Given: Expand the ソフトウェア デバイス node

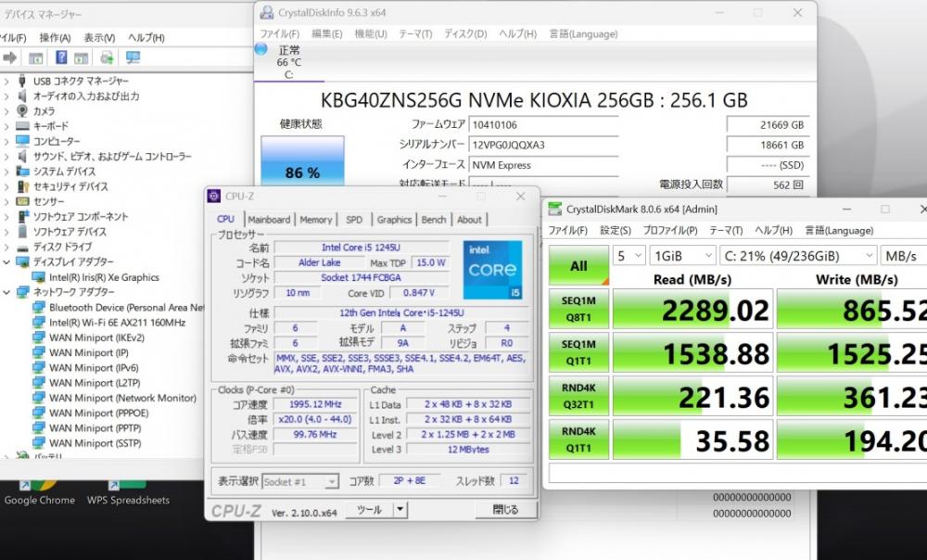Looking at the screenshot, I should (6, 232).
